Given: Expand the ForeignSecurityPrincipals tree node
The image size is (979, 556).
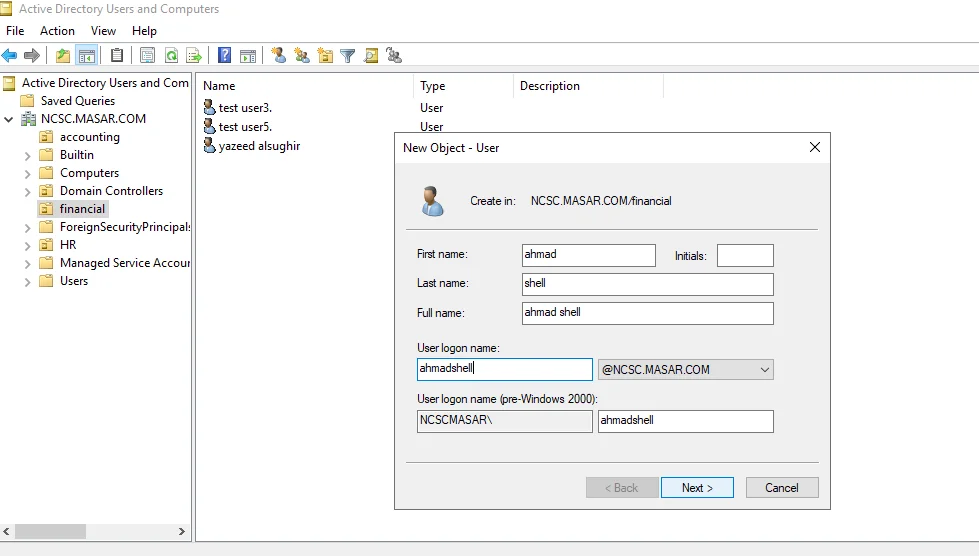Looking at the screenshot, I should pyautogui.click(x=27, y=228).
